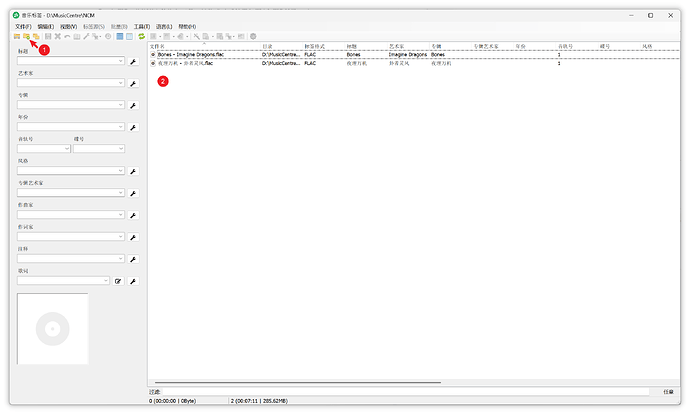Expand the 专辑艺术家 combo box dropdown

[x=121, y=193]
